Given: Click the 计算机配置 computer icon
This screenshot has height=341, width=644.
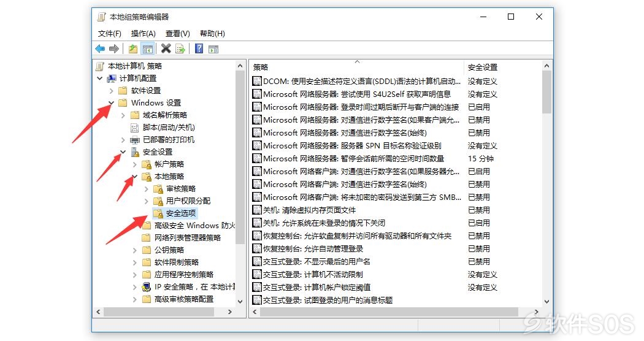Looking at the screenshot, I should click(x=111, y=78).
